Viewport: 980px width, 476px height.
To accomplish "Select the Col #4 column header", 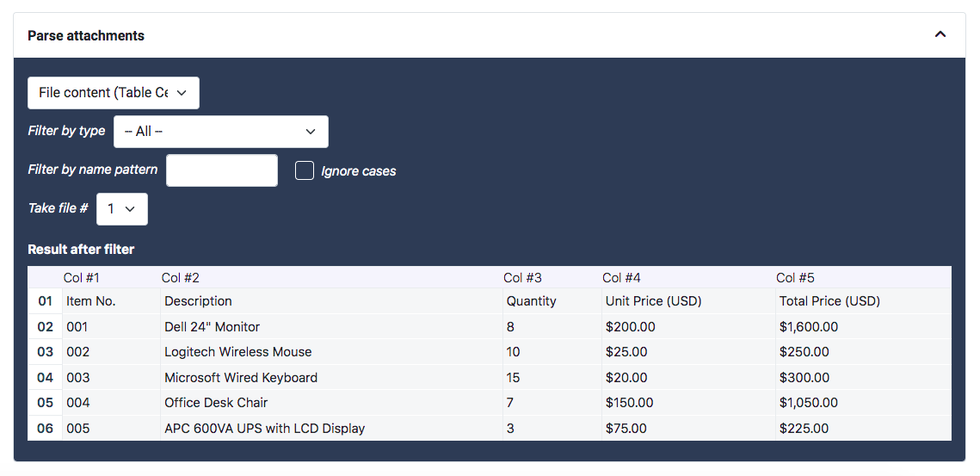I will (621, 278).
